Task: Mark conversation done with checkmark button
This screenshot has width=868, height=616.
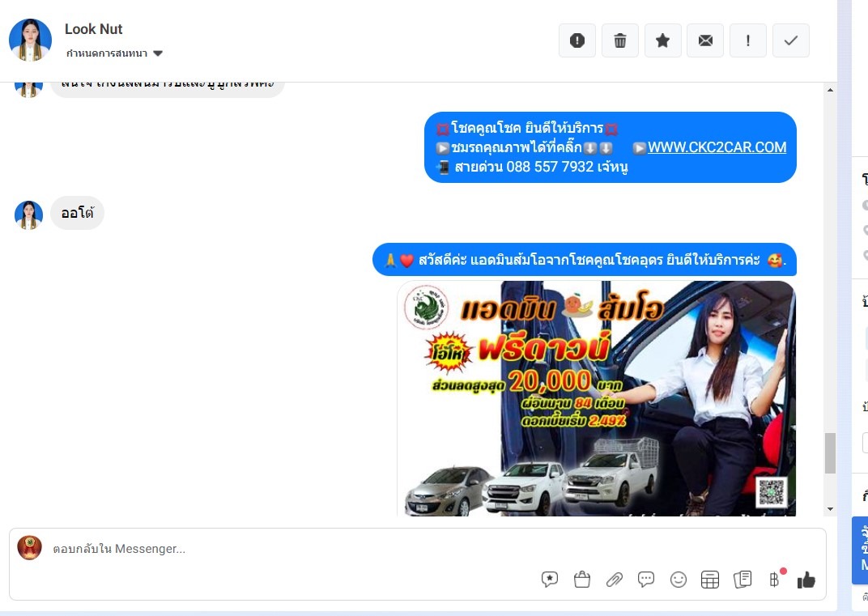Action: 790,40
